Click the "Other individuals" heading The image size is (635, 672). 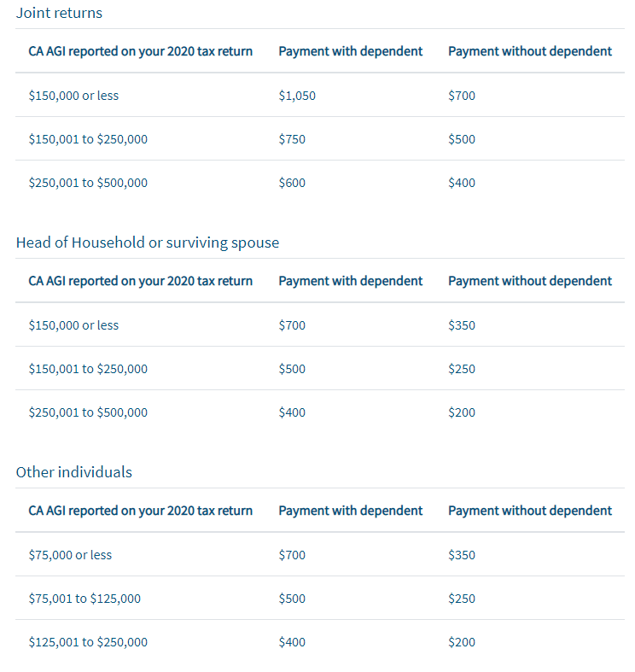pyautogui.click(x=73, y=472)
